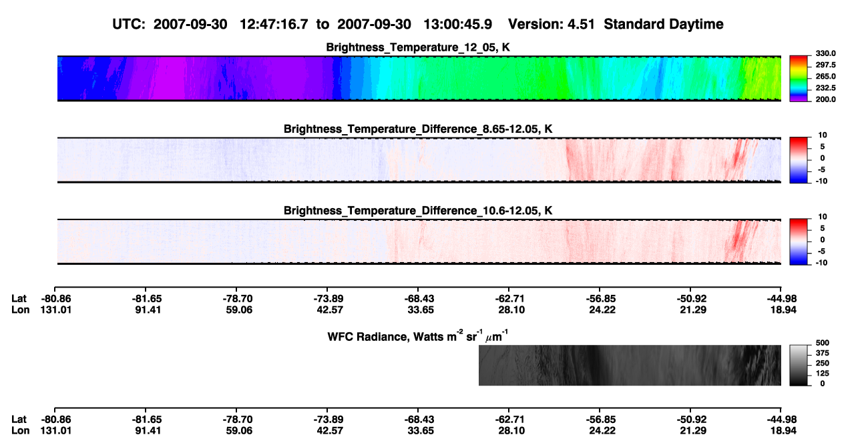
Task: Click the Brightness_Temperature_Difference_10.6-12.05 title
Action: [x=419, y=211]
